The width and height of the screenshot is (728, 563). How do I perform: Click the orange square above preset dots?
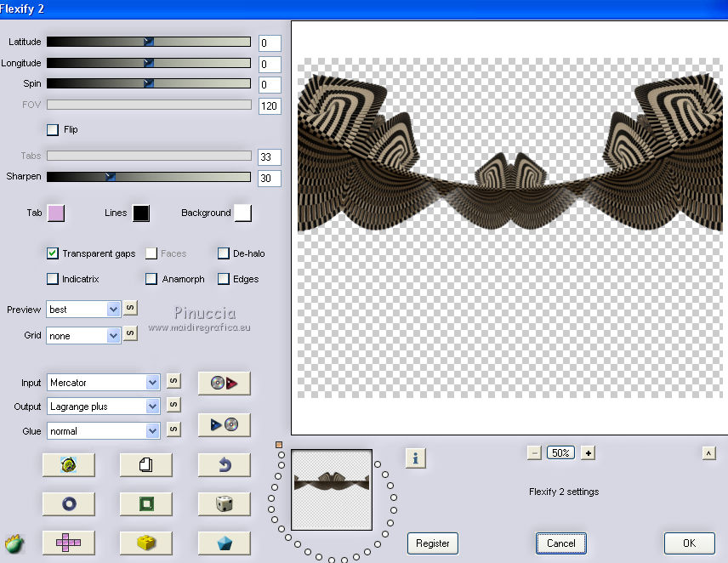279,445
